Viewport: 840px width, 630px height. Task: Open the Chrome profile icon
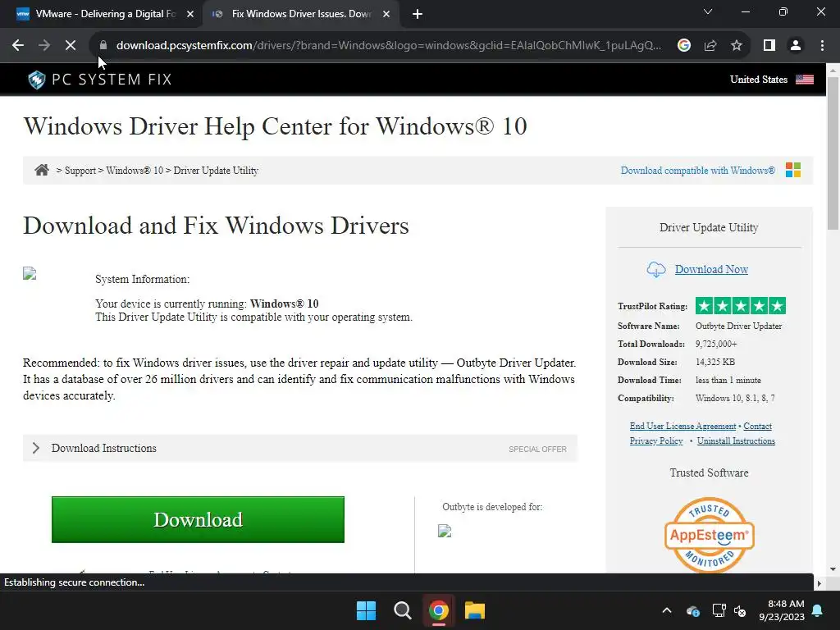[796, 46]
